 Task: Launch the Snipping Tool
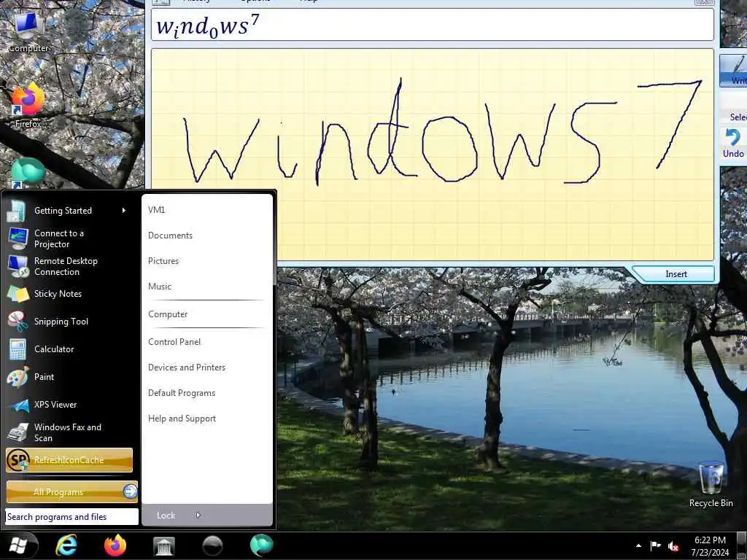69,322
